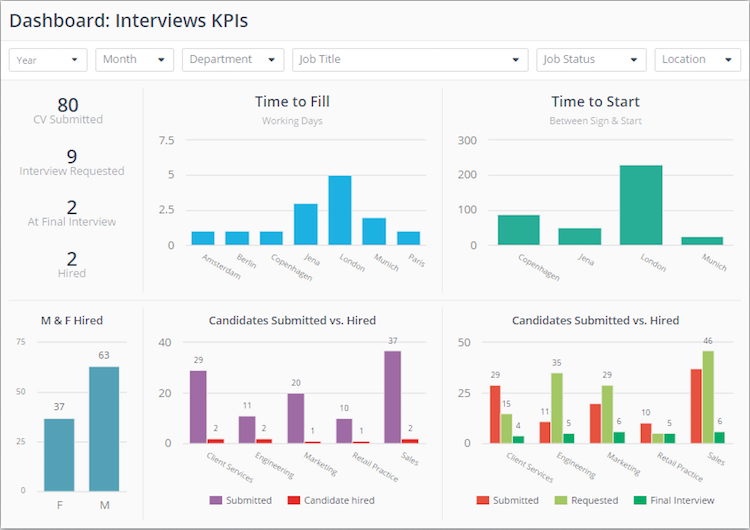Viewport: 750px width, 530px height.
Task: Select Copenhagen bar in Time to Start chart
Action: tap(519, 230)
